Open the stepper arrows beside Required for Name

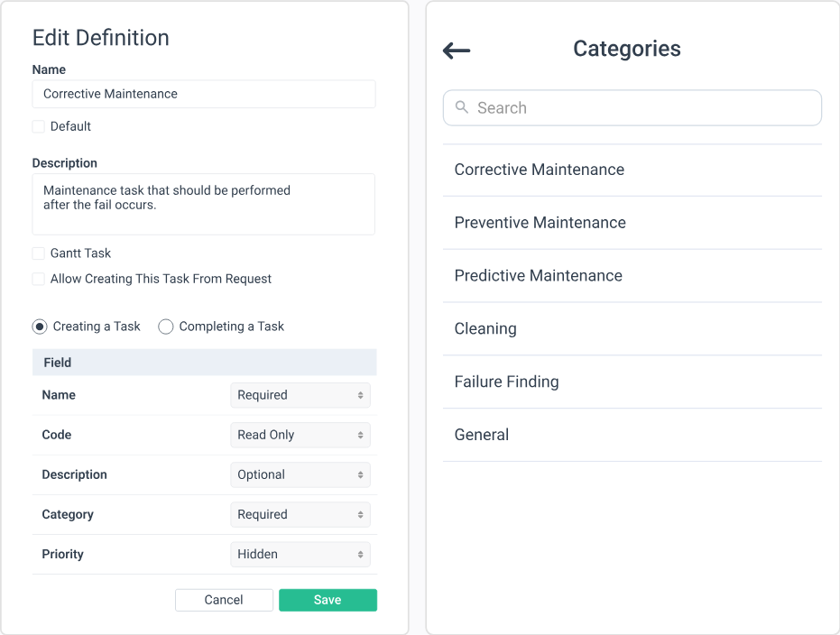360,395
